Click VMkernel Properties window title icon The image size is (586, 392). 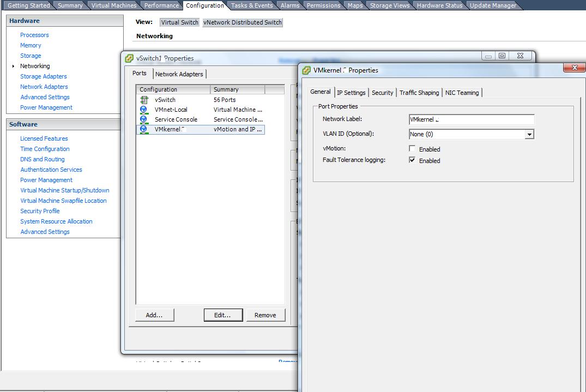tap(306, 70)
